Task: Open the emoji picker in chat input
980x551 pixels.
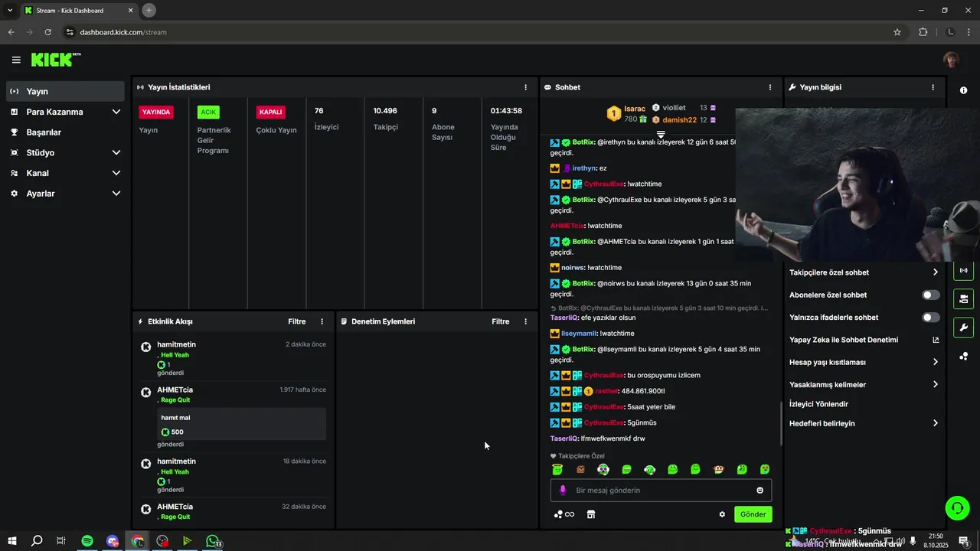Action: tap(760, 491)
